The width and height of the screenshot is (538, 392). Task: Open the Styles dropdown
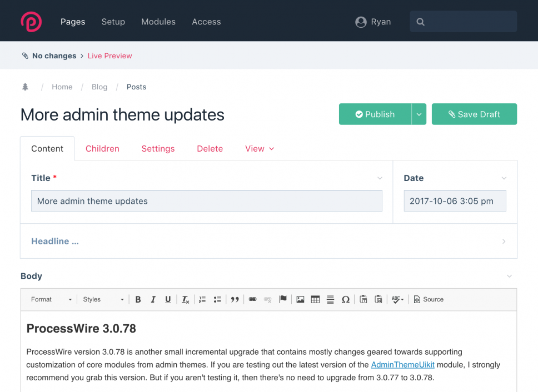click(x=103, y=299)
